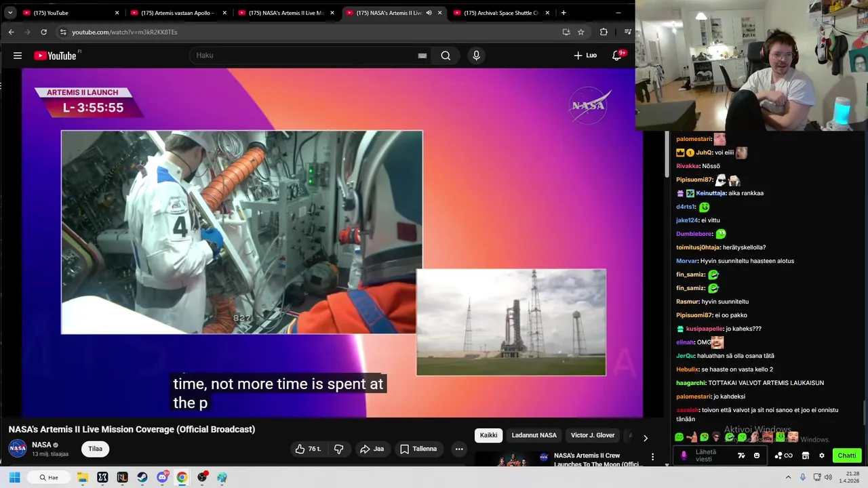
Task: Click the YouTube logo to go home
Action: coord(56,56)
